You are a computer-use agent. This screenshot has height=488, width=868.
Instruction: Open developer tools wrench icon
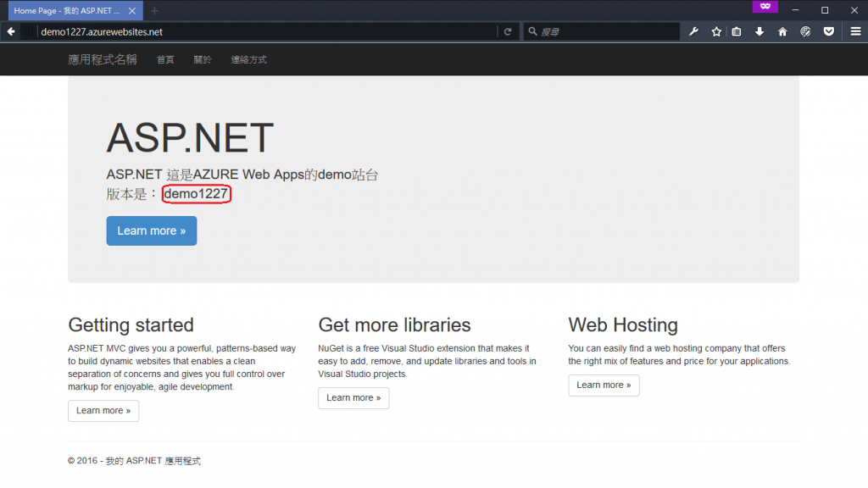693,31
